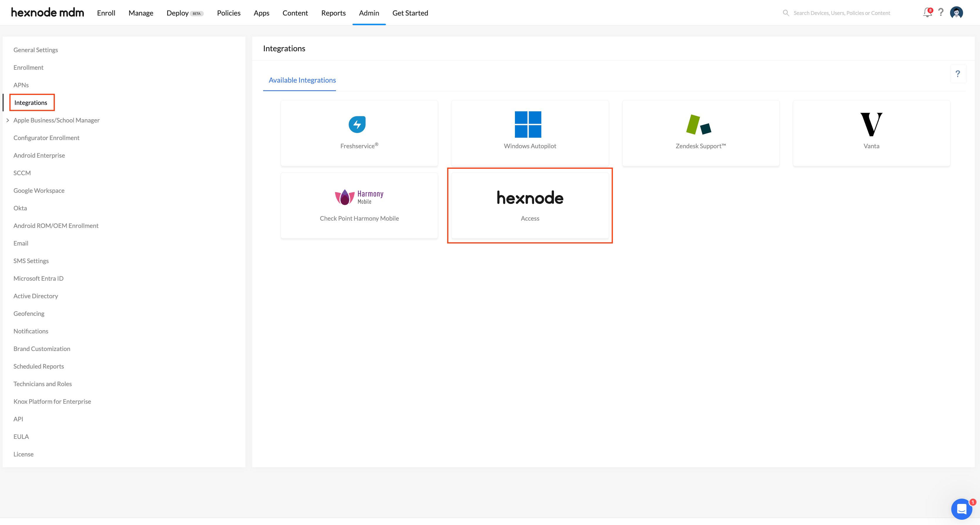Select the Admin tab
Image resolution: width=980 pixels, height=525 pixels.
[x=369, y=13]
